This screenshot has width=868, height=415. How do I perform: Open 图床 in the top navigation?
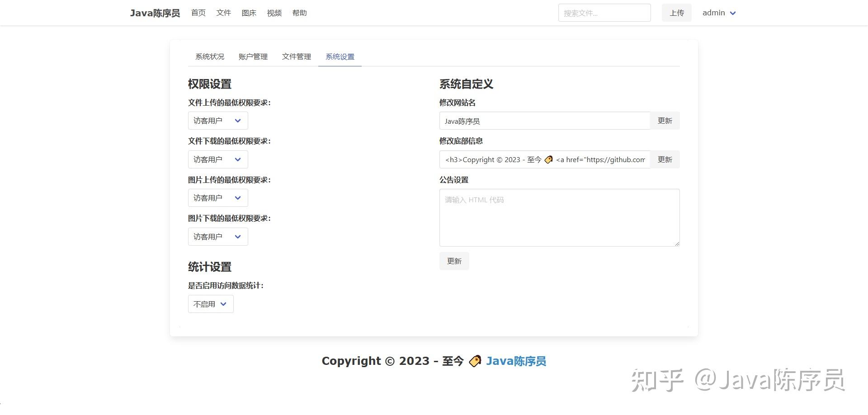tap(249, 13)
